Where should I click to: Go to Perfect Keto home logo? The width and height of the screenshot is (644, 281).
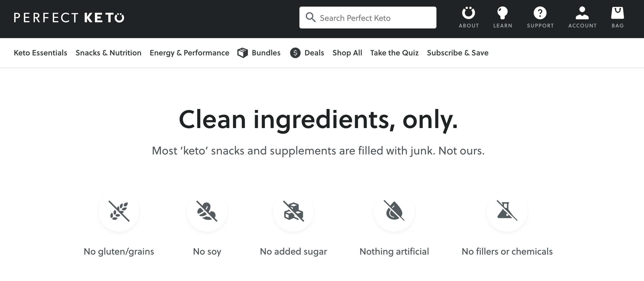tap(69, 18)
